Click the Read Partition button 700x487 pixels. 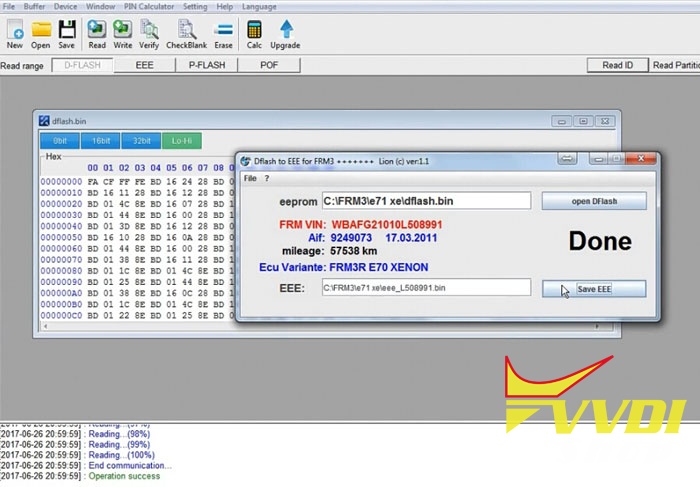pos(675,65)
